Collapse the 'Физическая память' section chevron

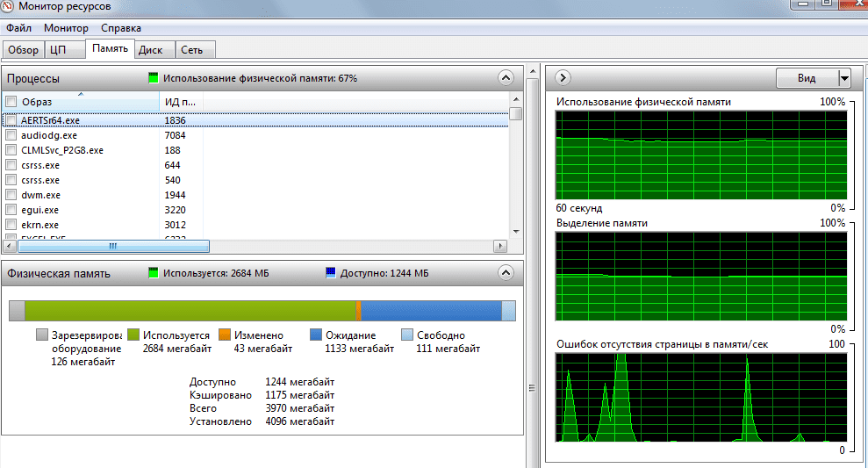point(505,273)
